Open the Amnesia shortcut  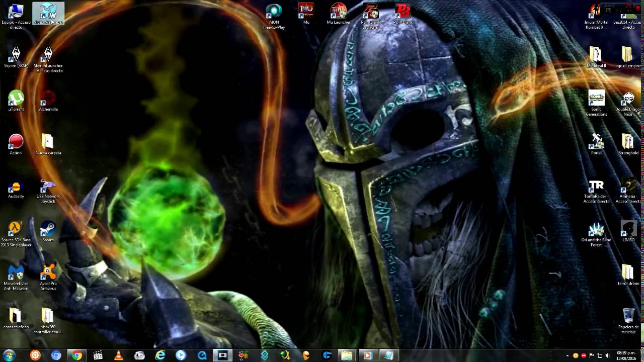point(628,191)
